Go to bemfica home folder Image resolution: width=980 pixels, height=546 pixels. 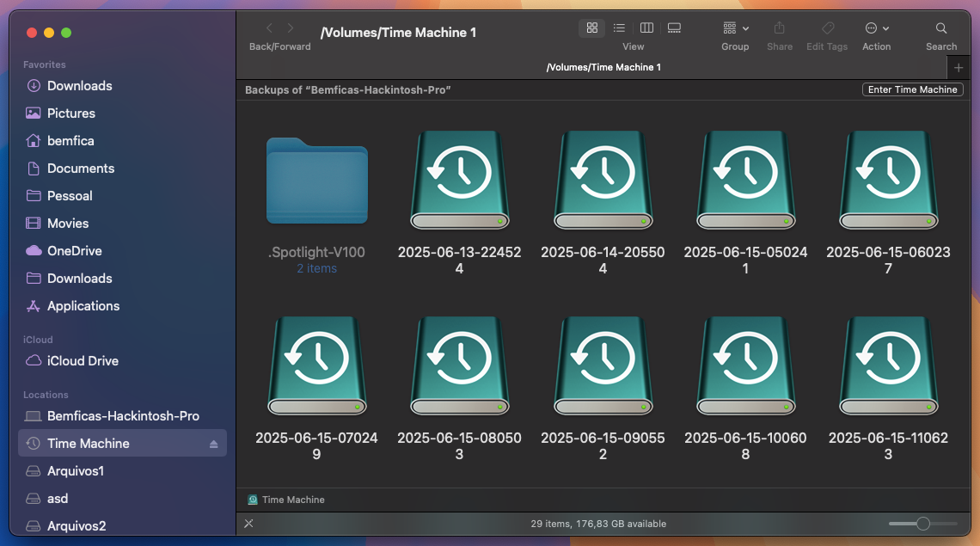tap(122, 141)
